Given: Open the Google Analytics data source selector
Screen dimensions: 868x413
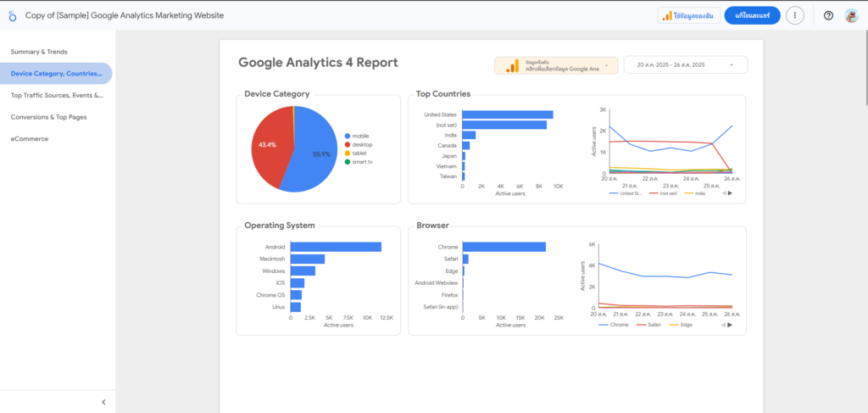Looking at the screenshot, I should click(558, 65).
